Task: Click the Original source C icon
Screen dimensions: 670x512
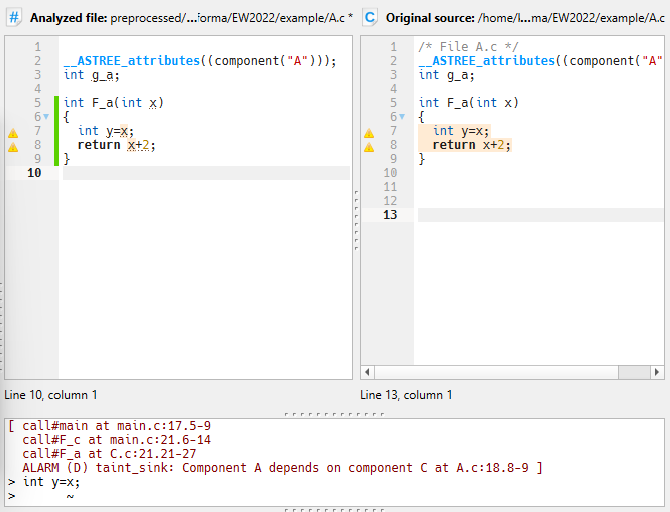Action: tap(370, 18)
